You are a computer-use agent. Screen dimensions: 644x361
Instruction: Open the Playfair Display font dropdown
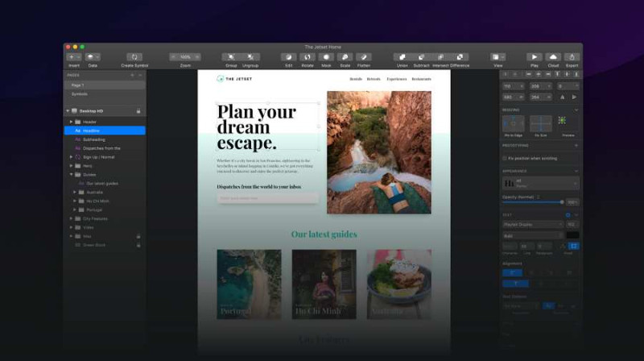click(x=533, y=225)
